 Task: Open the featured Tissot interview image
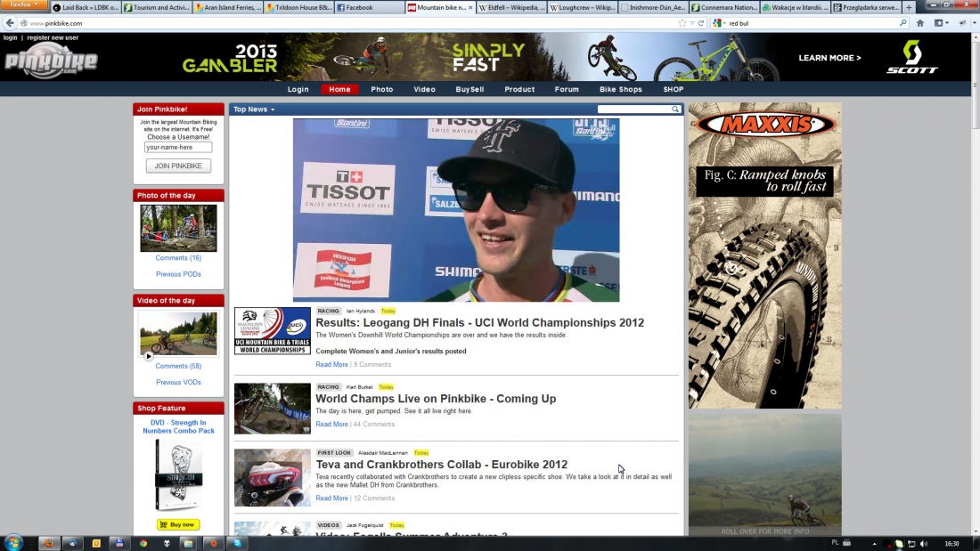coord(456,210)
